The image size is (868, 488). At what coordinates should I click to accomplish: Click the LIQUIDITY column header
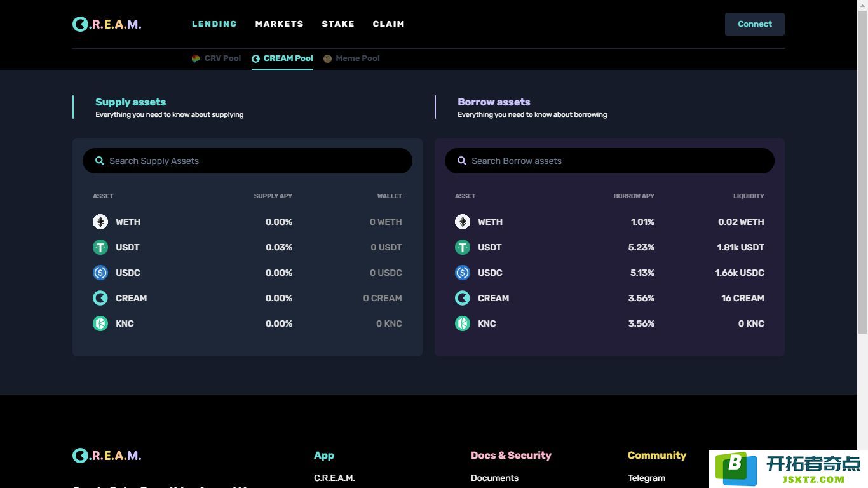coord(749,196)
